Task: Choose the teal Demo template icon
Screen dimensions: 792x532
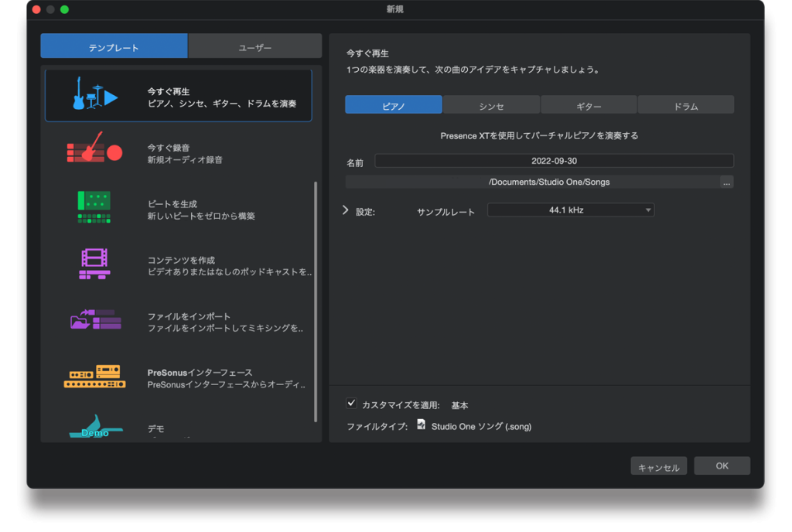Action: click(x=94, y=427)
